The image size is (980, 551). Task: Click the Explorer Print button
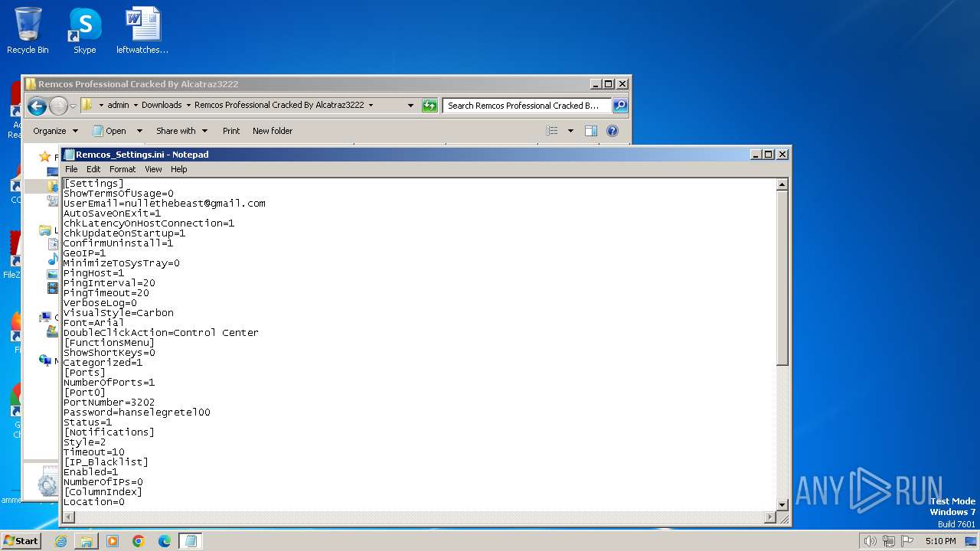[x=231, y=131]
